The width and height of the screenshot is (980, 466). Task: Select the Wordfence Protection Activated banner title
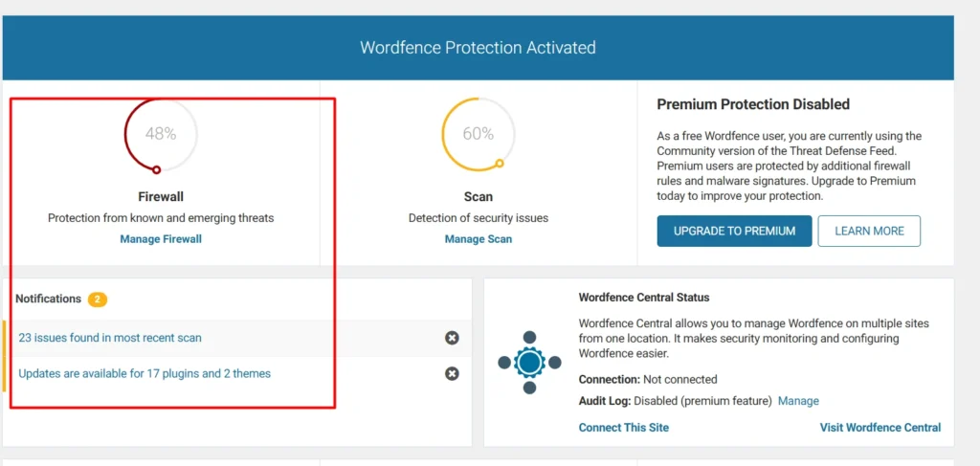point(479,48)
